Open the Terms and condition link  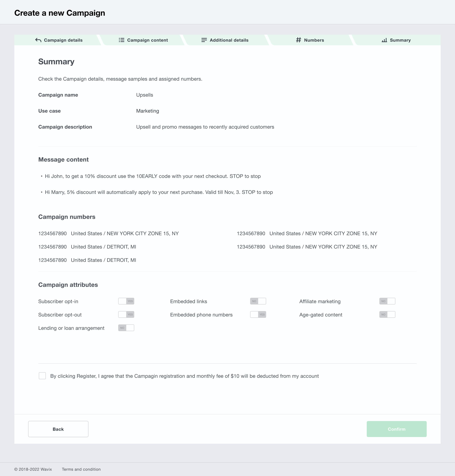(81, 469)
